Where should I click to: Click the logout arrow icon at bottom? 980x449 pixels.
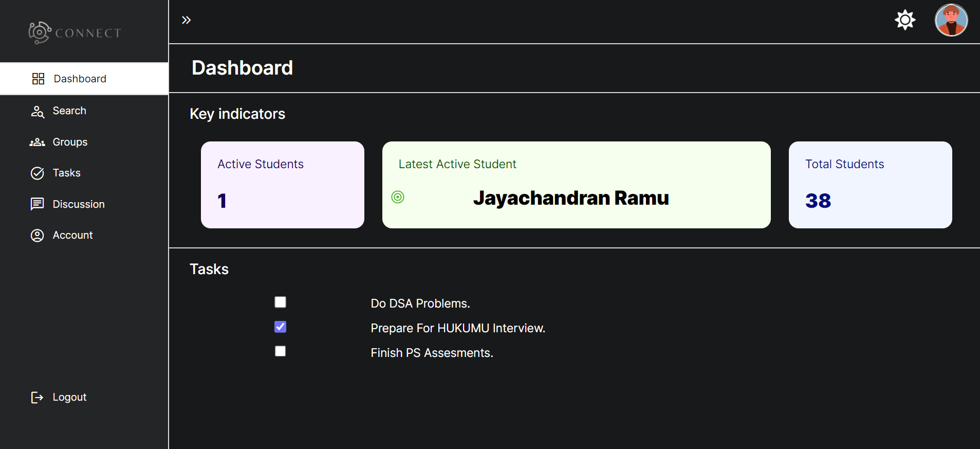[x=38, y=397]
